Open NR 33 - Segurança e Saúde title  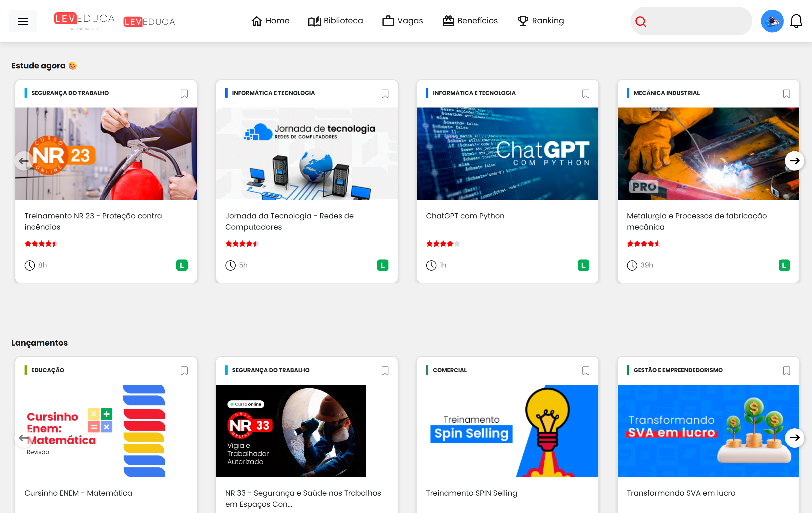click(303, 498)
